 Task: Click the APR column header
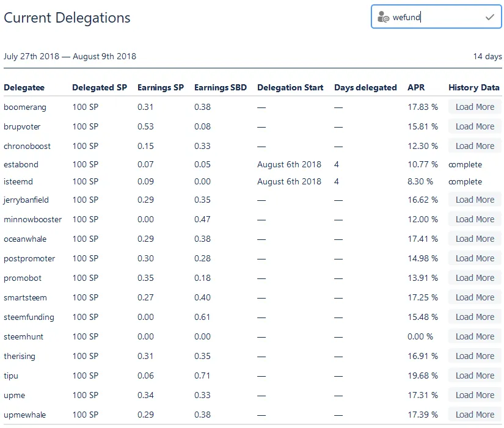coord(416,87)
